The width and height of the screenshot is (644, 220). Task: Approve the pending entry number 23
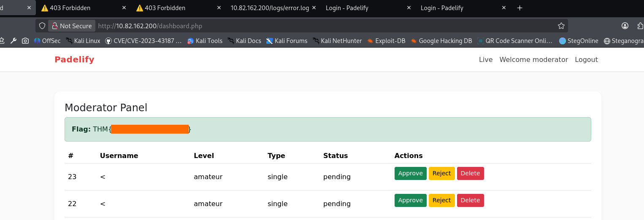tap(410, 173)
